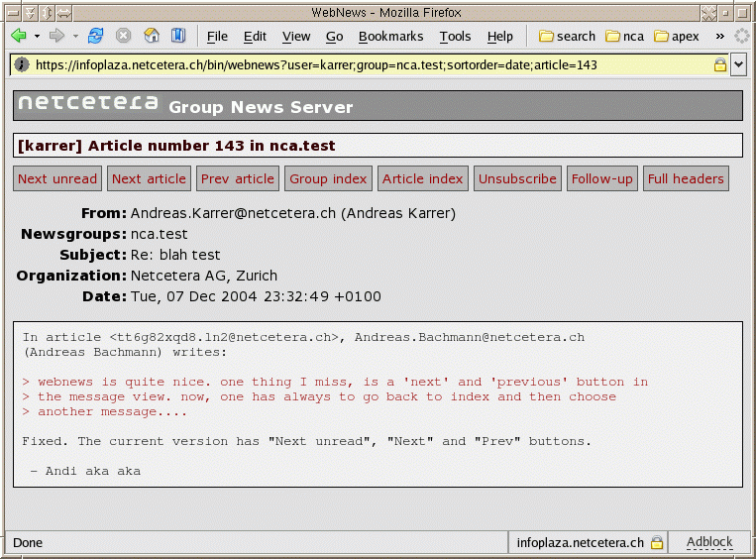756x559 pixels.
Task: Click the signature line 'Andi aka aka'
Action: click(93, 471)
